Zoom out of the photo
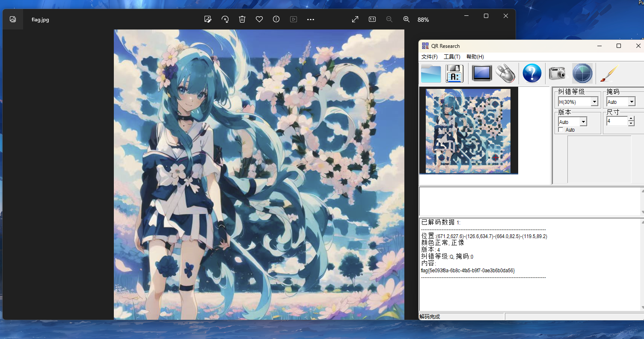Viewport: 644px width, 339px height. (x=389, y=19)
